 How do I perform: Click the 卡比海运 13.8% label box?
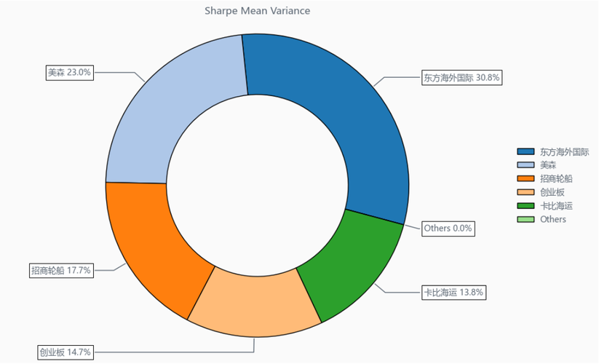454,293
